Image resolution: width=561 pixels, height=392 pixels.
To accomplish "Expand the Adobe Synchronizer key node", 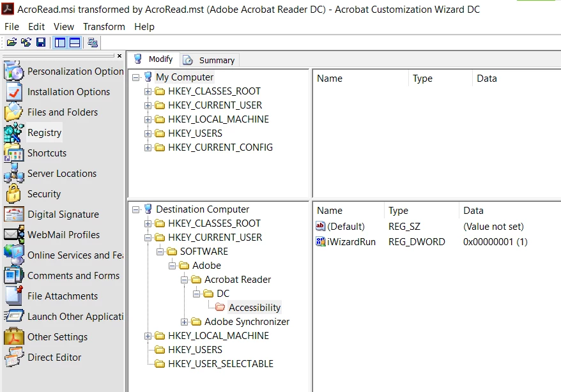I will click(x=184, y=322).
